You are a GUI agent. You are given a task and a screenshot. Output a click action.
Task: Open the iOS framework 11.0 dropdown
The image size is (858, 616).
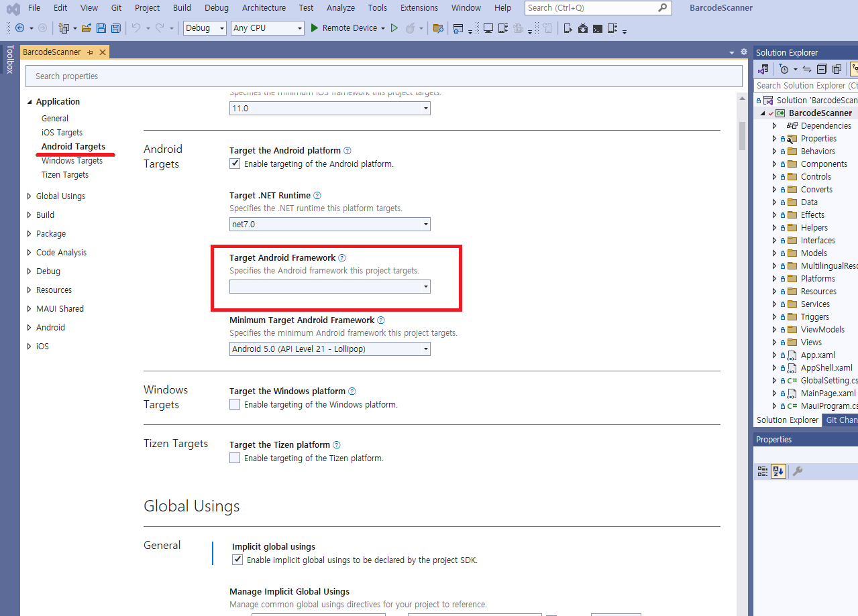[x=330, y=108]
